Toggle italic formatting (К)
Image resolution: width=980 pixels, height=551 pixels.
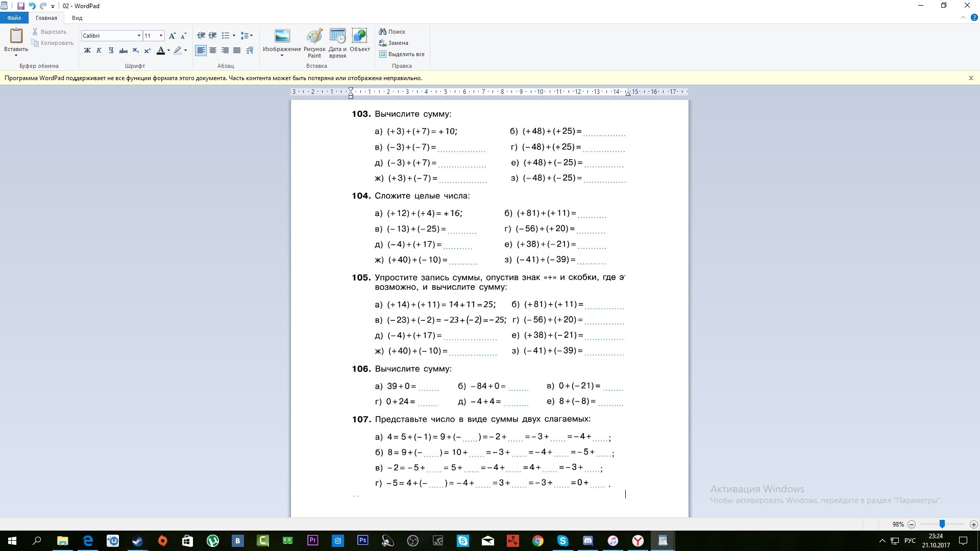pyautogui.click(x=99, y=51)
